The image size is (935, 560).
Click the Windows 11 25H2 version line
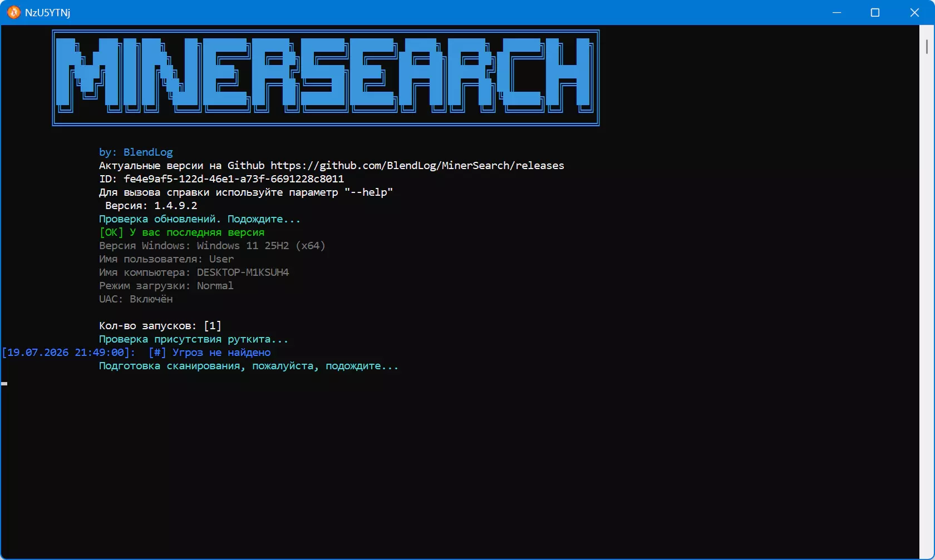click(212, 246)
